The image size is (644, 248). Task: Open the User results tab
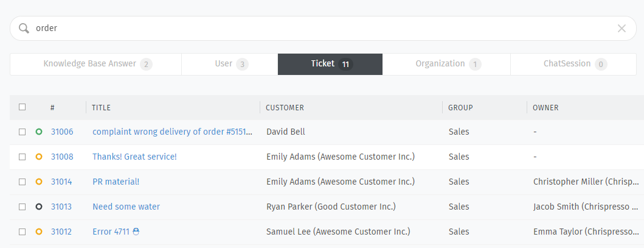[x=230, y=64]
